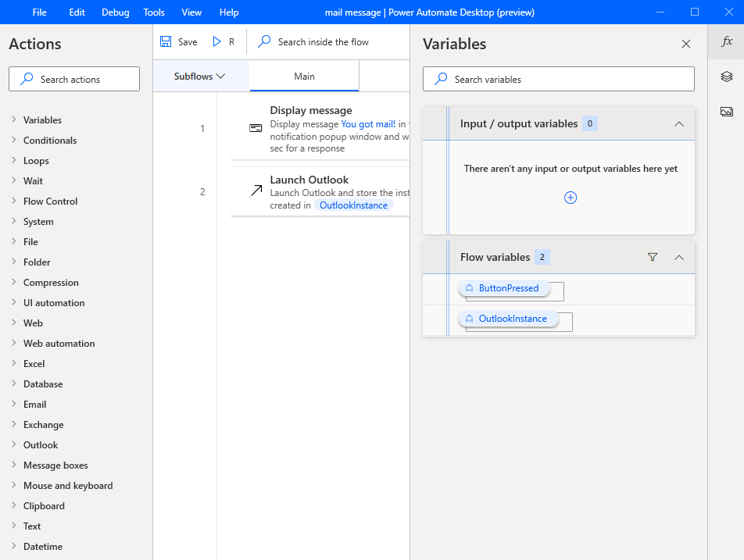744x560 pixels.
Task: Expand the Wait actions group
Action: coord(14,180)
